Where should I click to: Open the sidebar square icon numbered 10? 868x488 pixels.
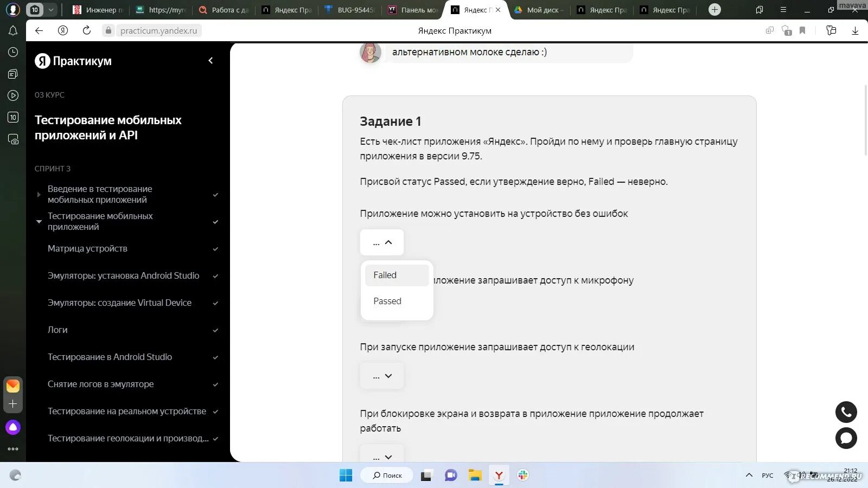point(13,117)
